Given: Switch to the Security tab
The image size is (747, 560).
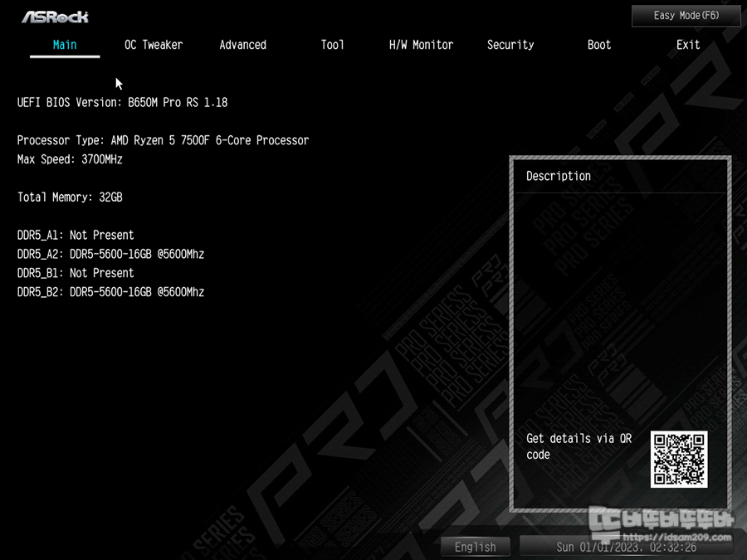Looking at the screenshot, I should (x=510, y=46).
